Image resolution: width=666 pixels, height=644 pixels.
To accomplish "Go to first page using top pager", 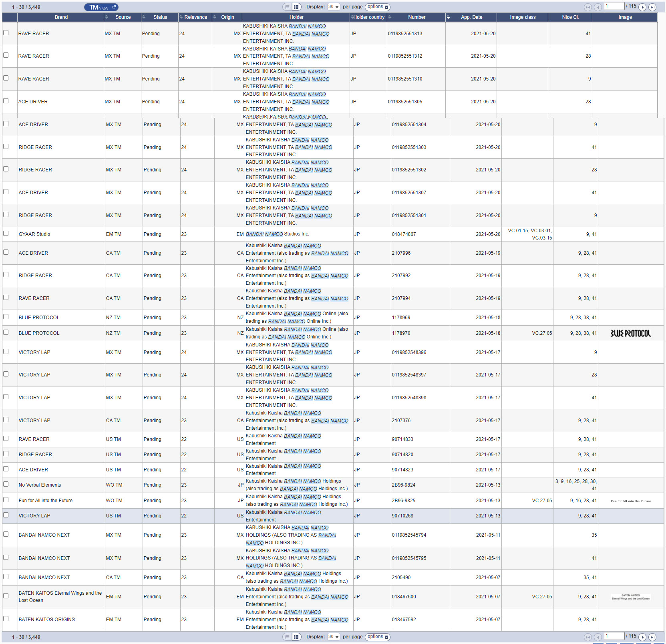I will 588,7.
